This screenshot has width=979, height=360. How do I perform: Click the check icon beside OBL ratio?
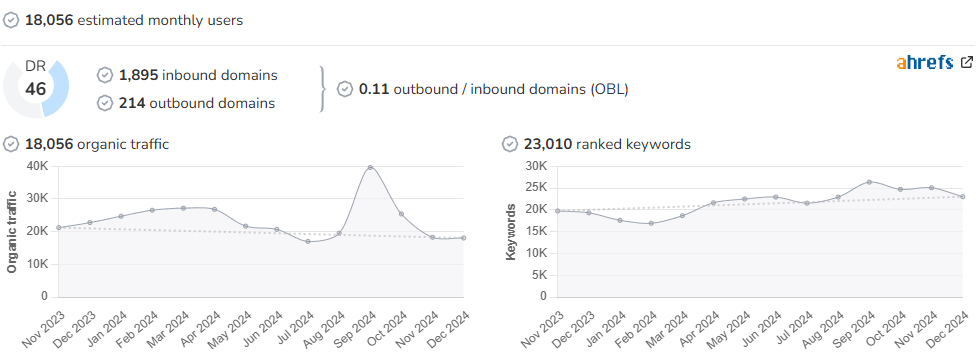(x=345, y=89)
